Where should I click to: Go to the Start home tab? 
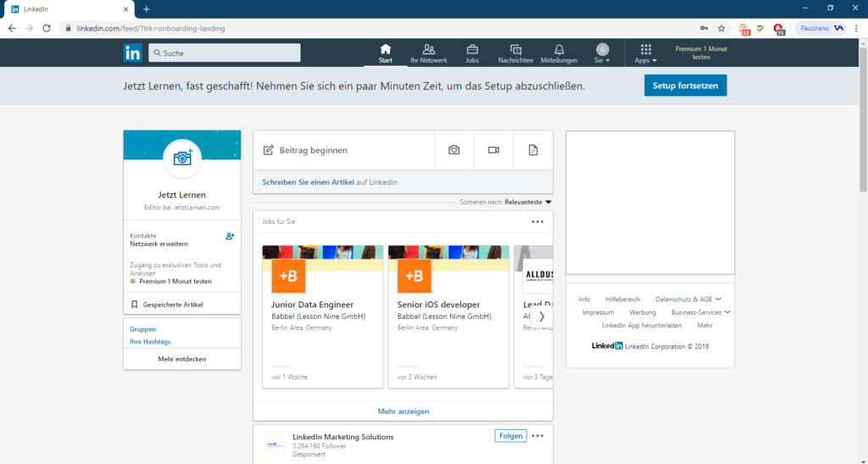(386, 53)
